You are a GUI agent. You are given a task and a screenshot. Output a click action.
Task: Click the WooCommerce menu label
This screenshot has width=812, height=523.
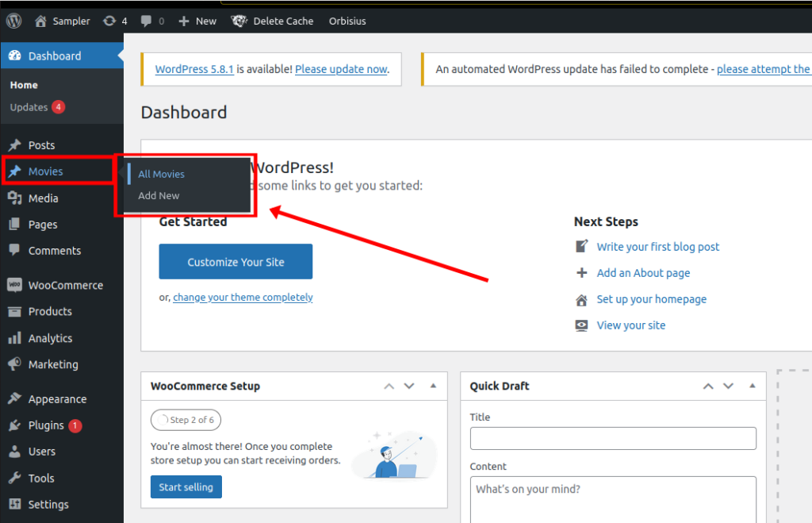tap(66, 285)
